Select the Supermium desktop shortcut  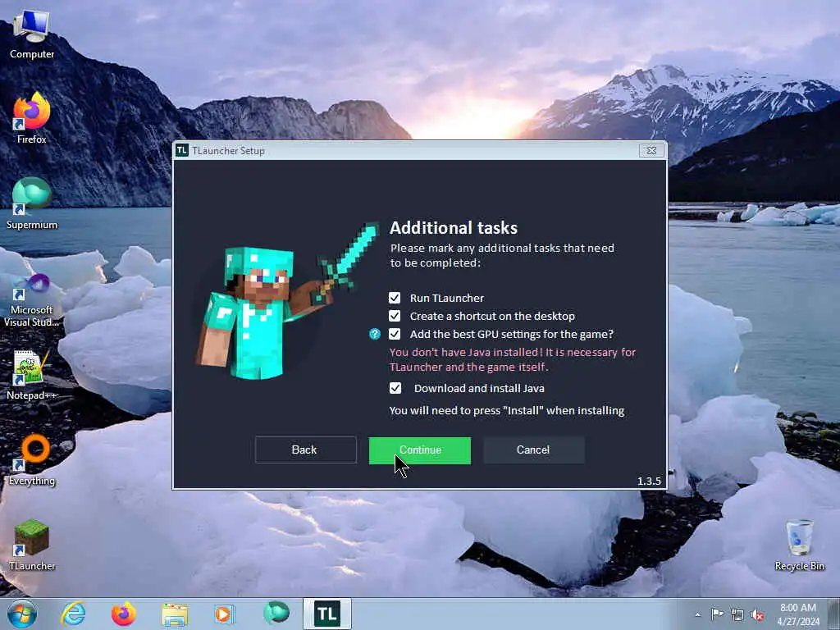pyautogui.click(x=32, y=203)
